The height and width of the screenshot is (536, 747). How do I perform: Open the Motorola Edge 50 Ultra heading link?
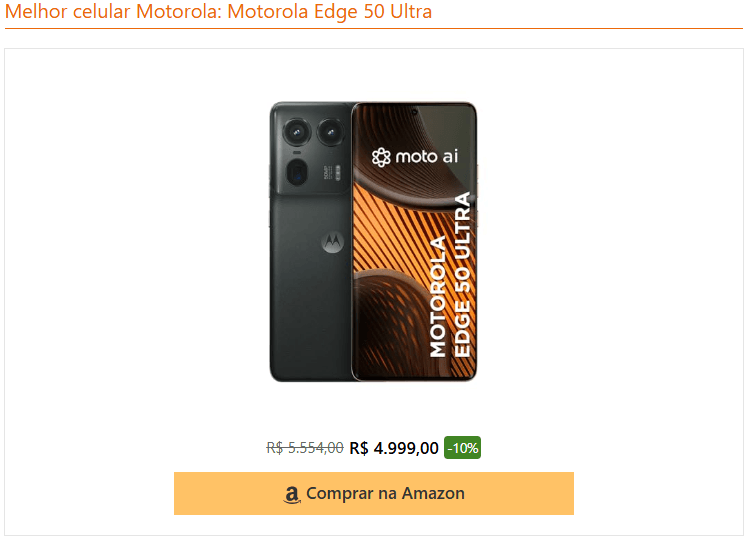point(218,11)
